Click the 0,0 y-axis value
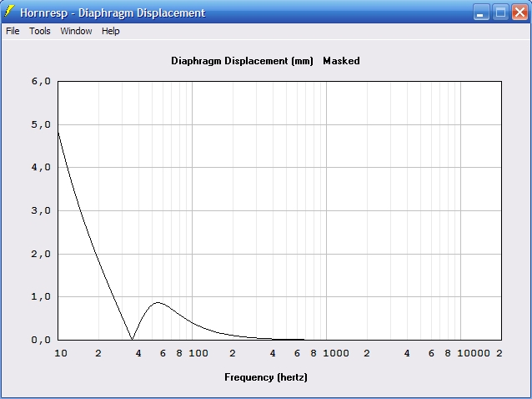Screen dimensions: 532x399 click(41, 340)
